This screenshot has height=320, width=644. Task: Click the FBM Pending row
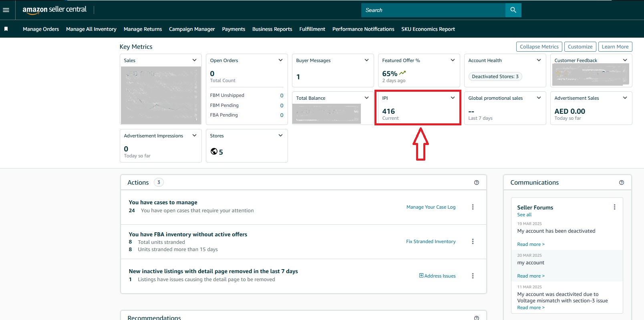(247, 105)
